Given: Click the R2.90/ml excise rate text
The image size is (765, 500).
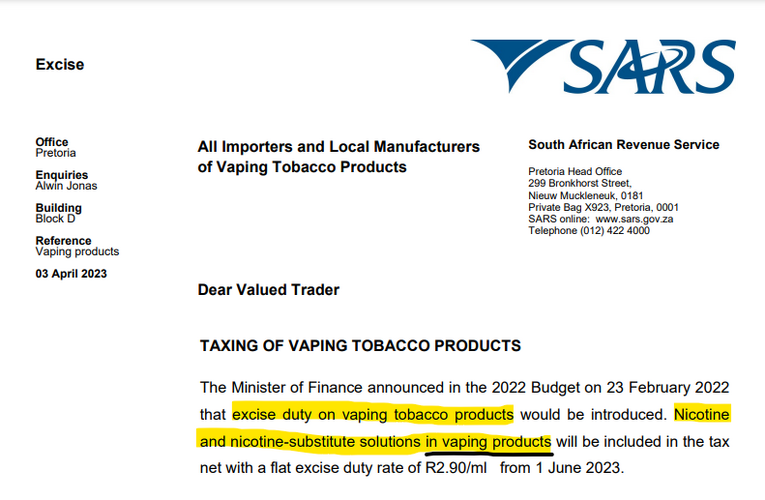Looking at the screenshot, I should tap(456, 468).
